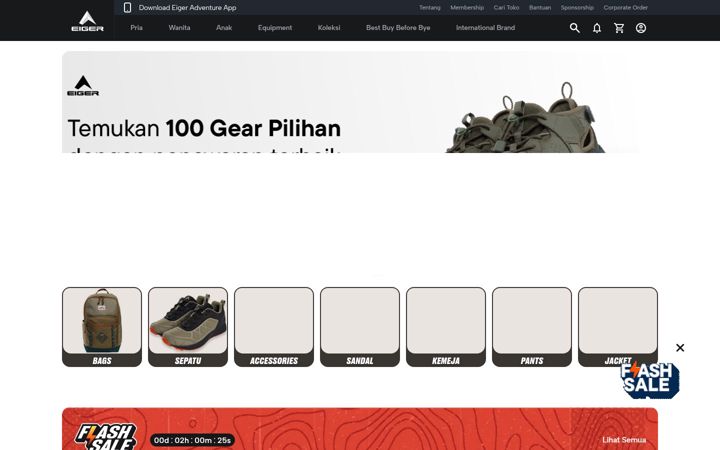Click Lihat Semua in Flash Sale banner
The width and height of the screenshot is (720, 450).
click(624, 440)
